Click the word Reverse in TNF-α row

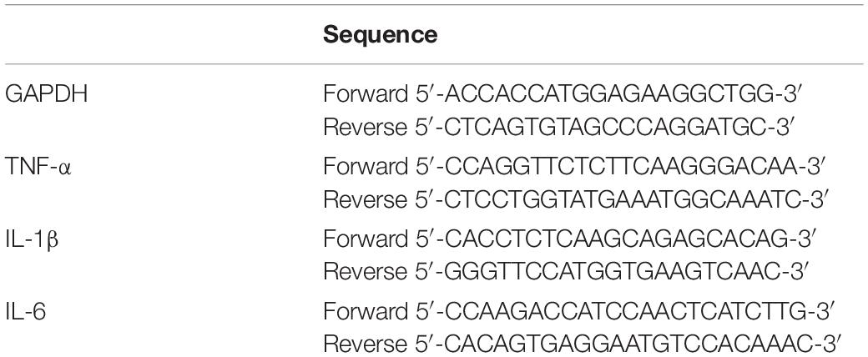point(365,199)
